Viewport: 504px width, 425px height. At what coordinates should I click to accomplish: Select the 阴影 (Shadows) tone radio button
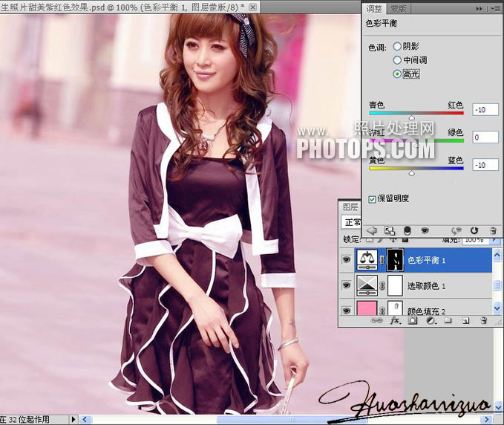tap(397, 46)
